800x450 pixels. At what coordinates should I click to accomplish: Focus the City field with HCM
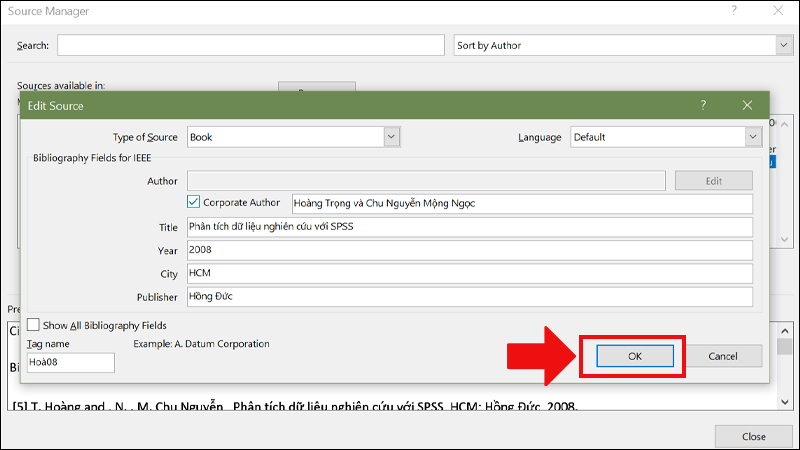click(x=468, y=274)
